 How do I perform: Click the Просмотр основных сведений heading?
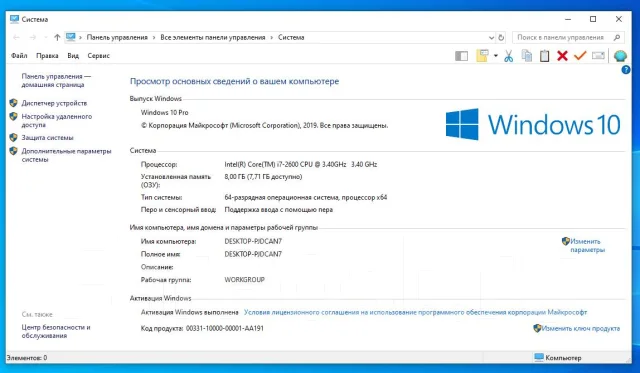234,81
